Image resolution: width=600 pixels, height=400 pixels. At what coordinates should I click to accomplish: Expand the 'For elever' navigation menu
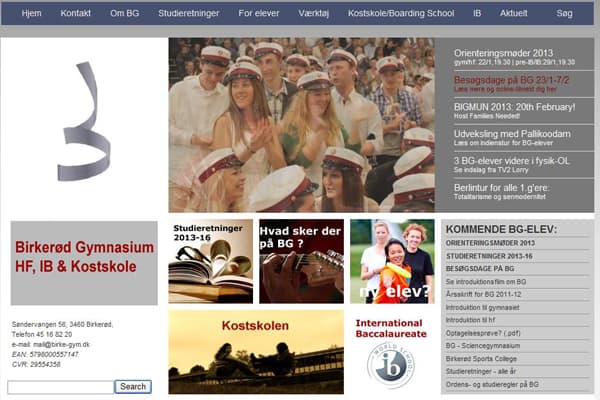click(259, 14)
